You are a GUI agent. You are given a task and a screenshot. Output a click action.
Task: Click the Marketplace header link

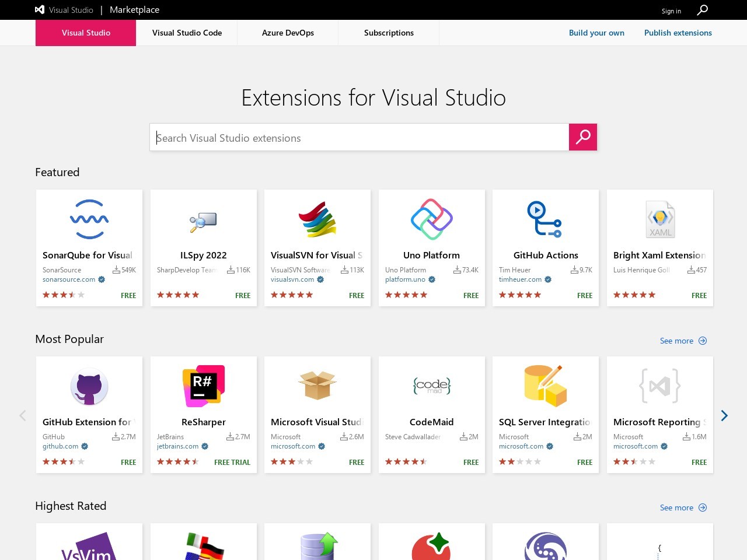(x=134, y=10)
